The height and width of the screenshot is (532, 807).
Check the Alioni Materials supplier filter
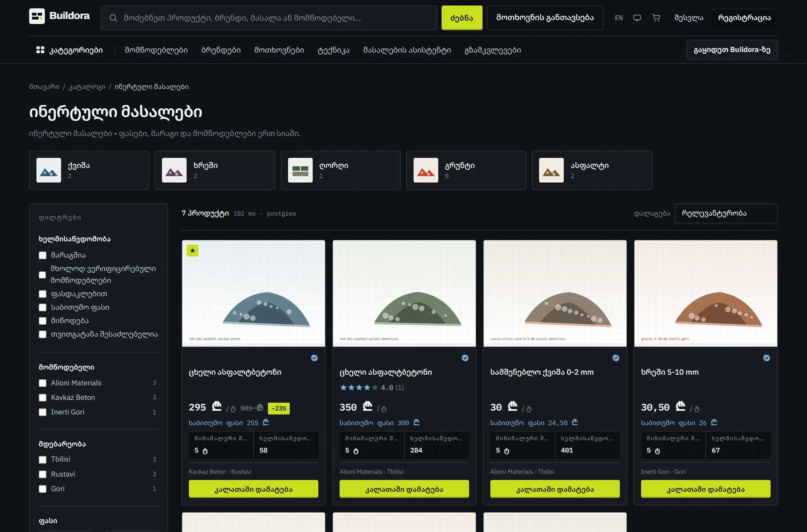click(42, 383)
